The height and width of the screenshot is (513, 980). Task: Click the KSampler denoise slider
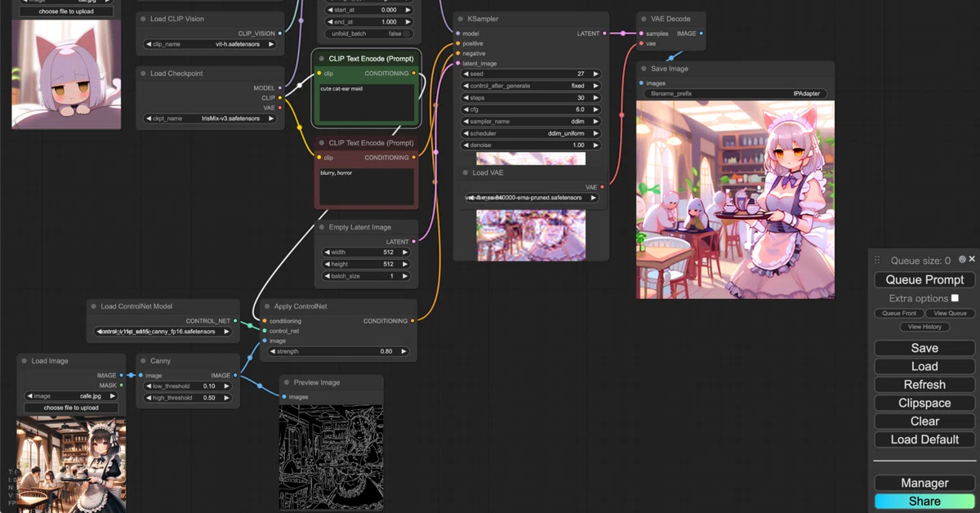(x=531, y=145)
